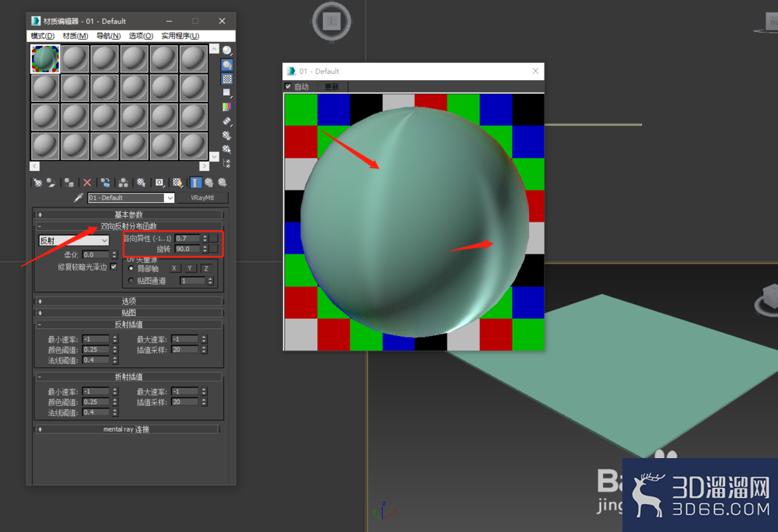The height and width of the screenshot is (532, 778).
Task: Open the 材质(M) menu
Action: (x=75, y=36)
